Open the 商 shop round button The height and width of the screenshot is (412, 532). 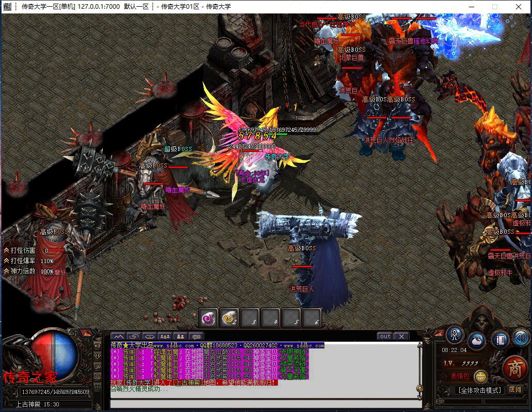coord(514,369)
